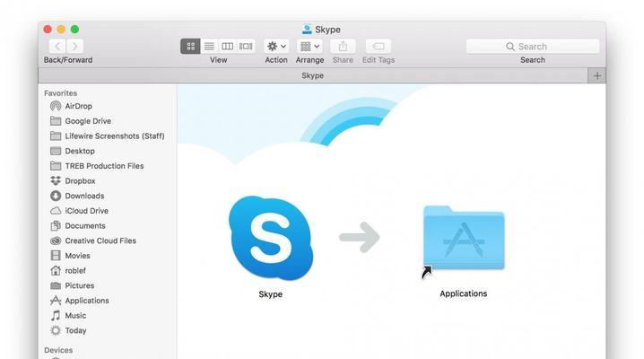Viewport: 644px width, 359px height.
Task: Switch to column view
Action: click(x=227, y=47)
